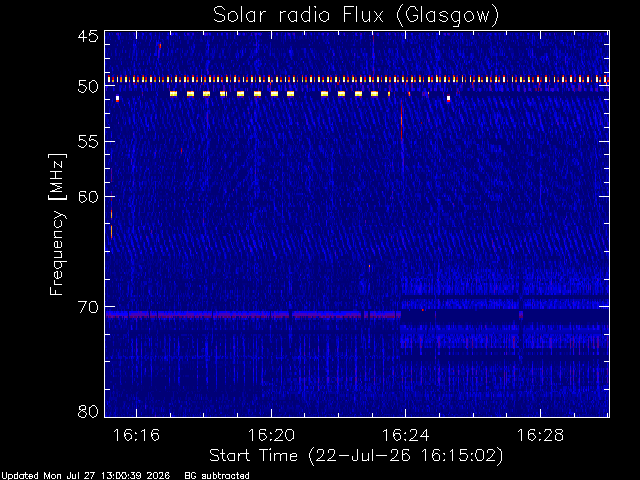640x480 pixels.
Task: Click the plot title 'Solar radio Flux (Glasgow)'
Action: tap(356, 16)
